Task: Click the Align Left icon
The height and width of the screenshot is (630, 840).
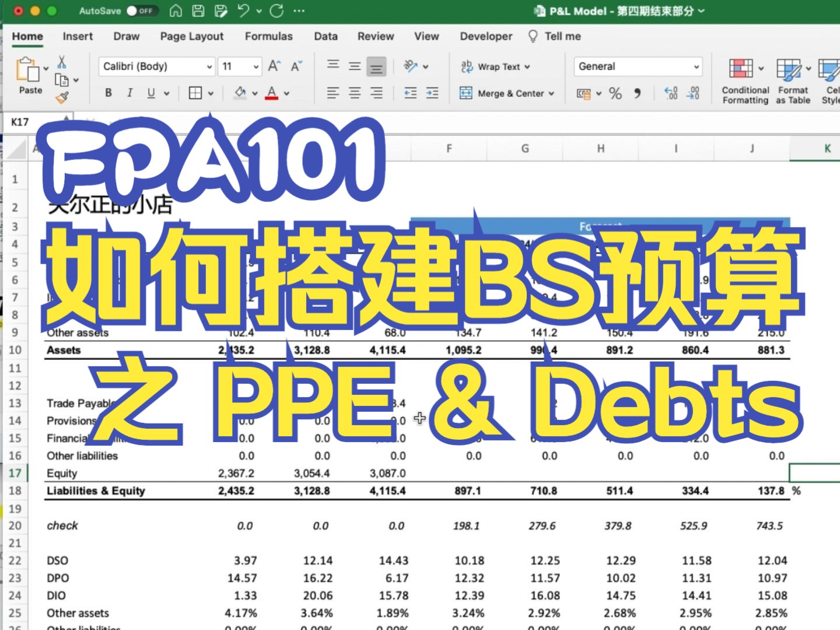Action: point(333,93)
